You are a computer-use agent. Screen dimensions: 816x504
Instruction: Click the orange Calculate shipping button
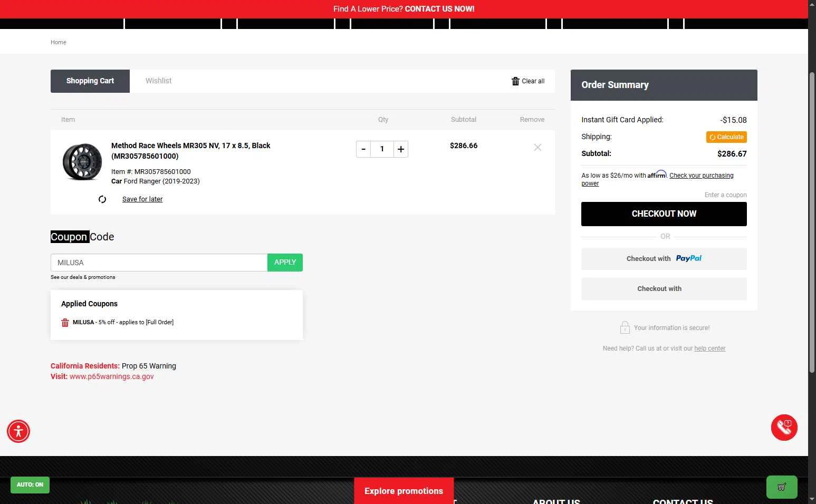[726, 137]
